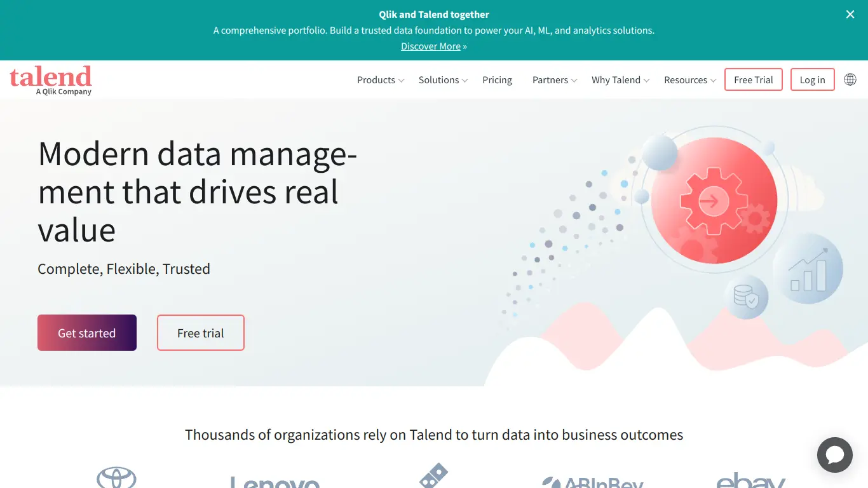
Task: Expand the Partners menu
Action: 555,80
